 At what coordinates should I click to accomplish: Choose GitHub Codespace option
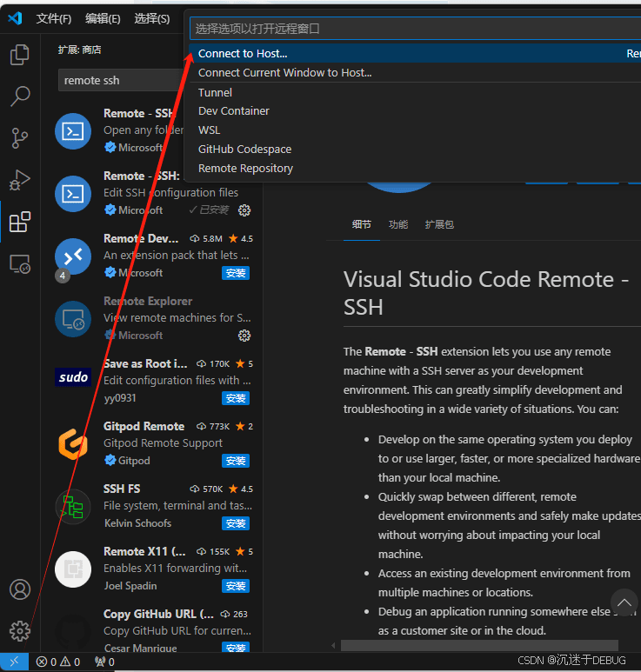(415, 149)
